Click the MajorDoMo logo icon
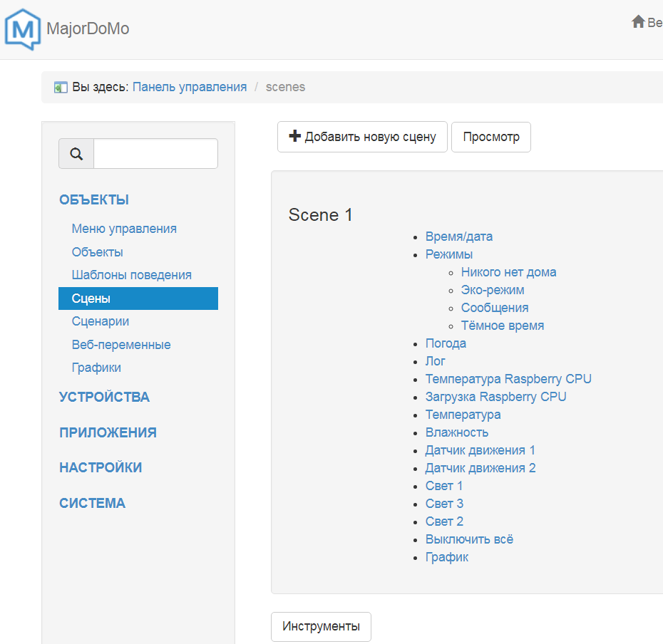 pyautogui.click(x=23, y=29)
